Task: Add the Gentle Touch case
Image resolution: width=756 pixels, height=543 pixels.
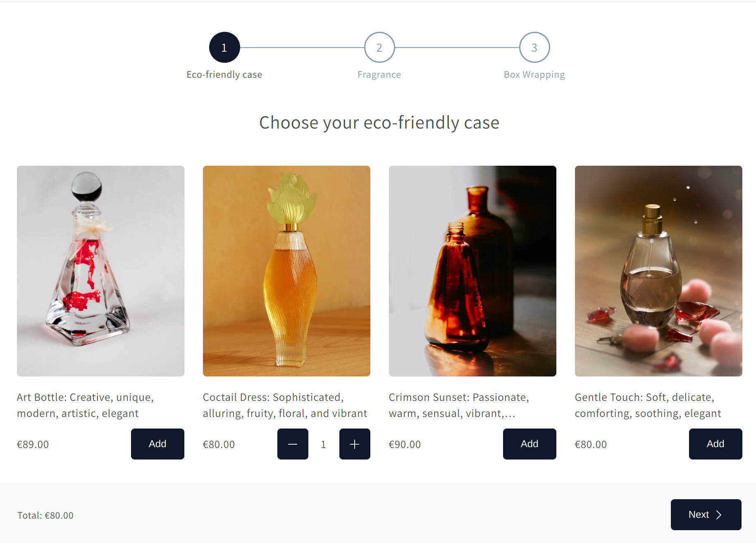Action: [x=715, y=444]
